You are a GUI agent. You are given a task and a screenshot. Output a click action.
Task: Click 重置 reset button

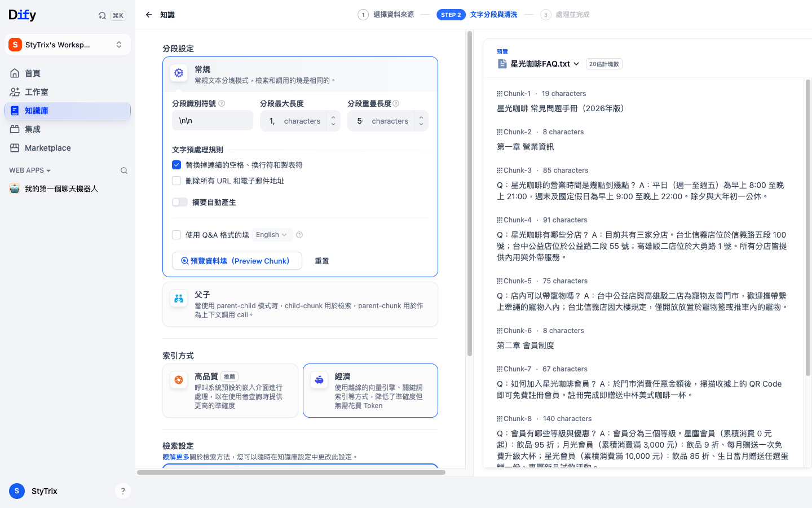pos(322,261)
